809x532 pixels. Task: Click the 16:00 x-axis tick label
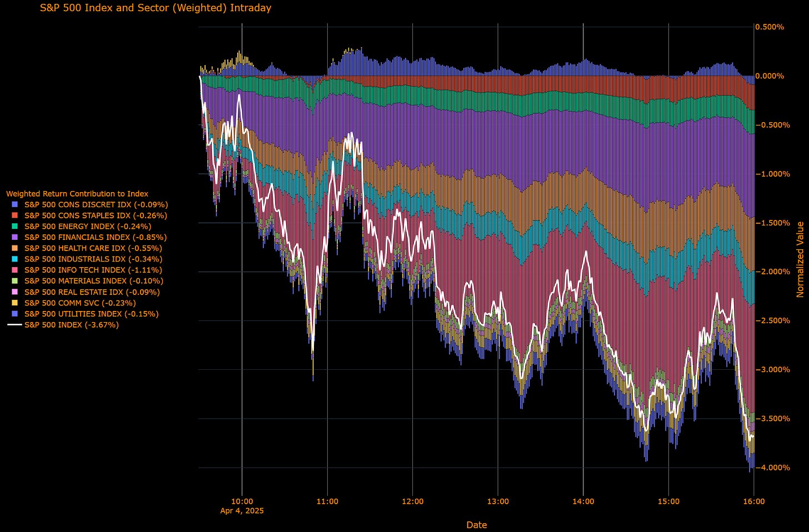click(x=753, y=501)
